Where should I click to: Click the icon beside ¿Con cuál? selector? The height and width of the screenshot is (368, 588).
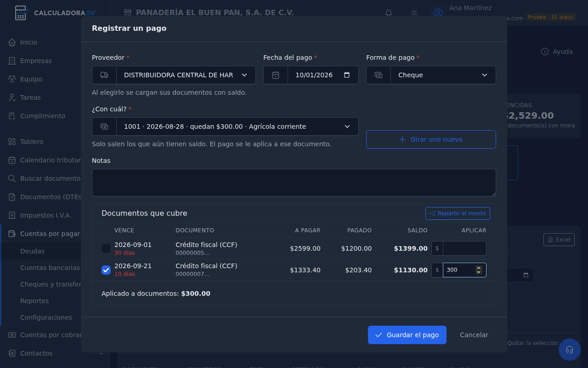pos(104,126)
